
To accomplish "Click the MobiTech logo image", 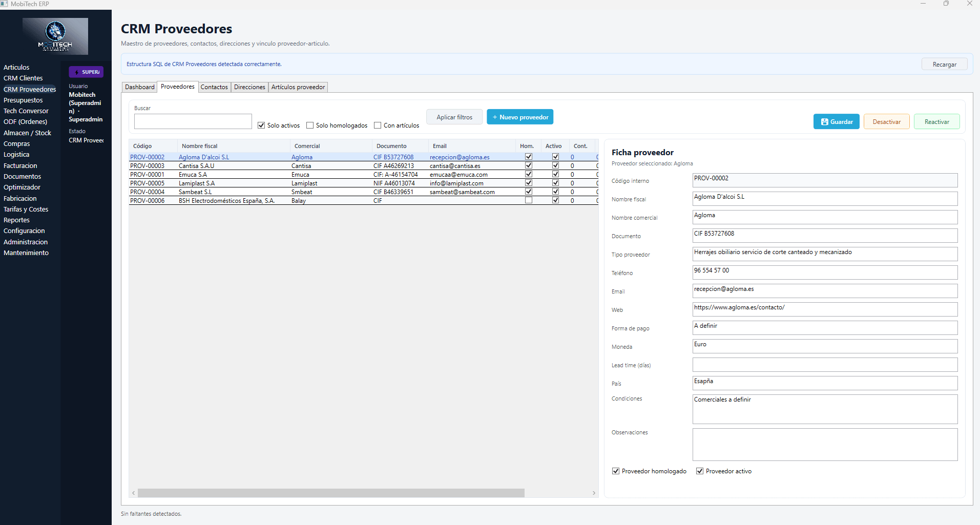I will click(x=55, y=36).
